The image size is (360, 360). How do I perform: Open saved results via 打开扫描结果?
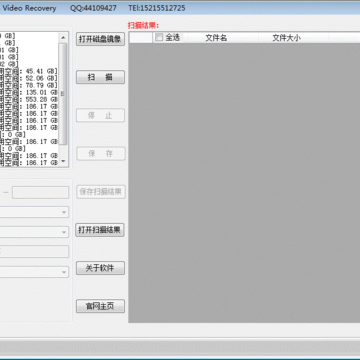tap(100, 230)
